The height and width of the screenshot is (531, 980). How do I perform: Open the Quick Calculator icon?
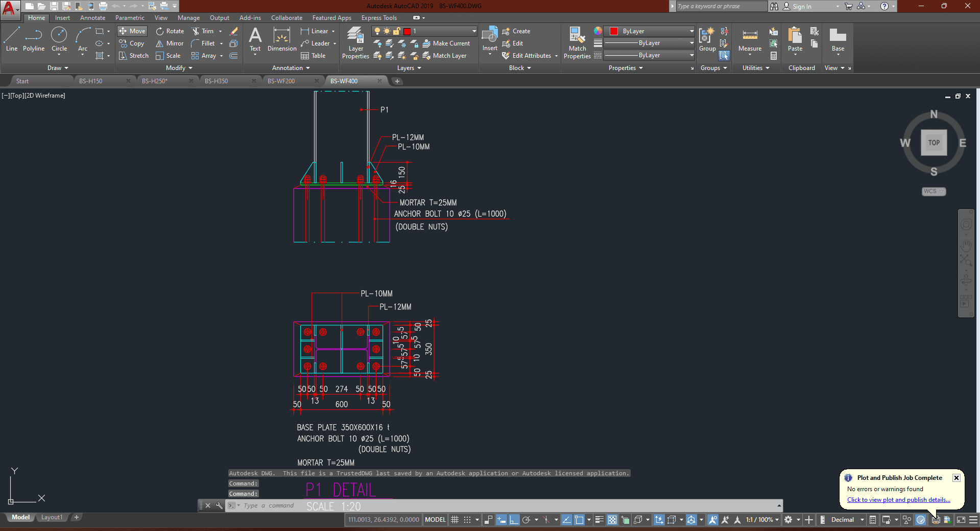pyautogui.click(x=774, y=56)
